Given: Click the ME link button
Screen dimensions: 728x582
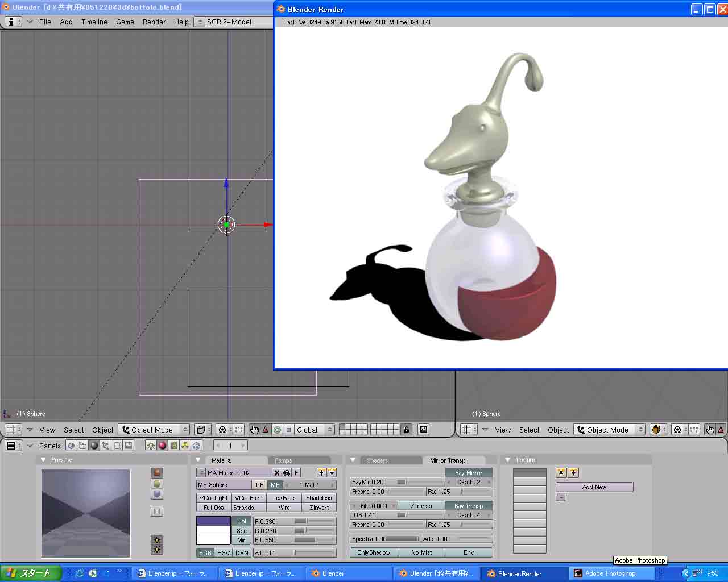Looking at the screenshot, I should pos(275,485).
